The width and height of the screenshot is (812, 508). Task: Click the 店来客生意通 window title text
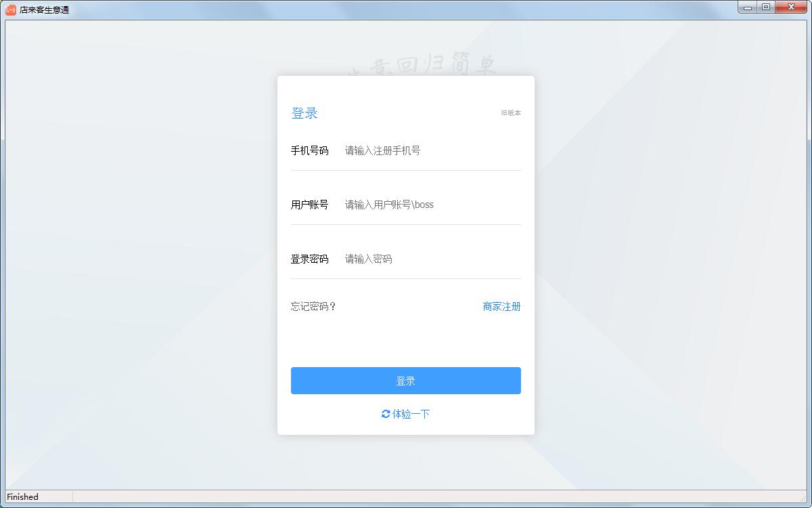(x=44, y=10)
